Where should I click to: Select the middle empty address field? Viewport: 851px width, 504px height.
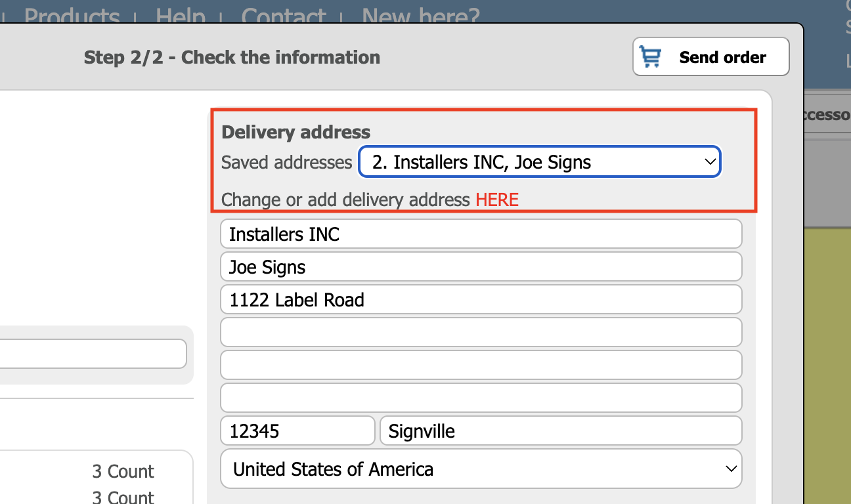(481, 366)
